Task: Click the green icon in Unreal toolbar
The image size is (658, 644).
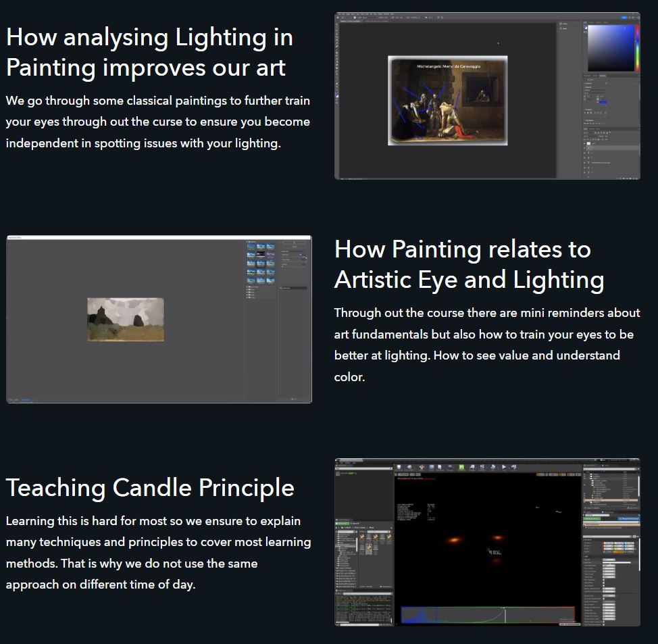Action: [462, 466]
